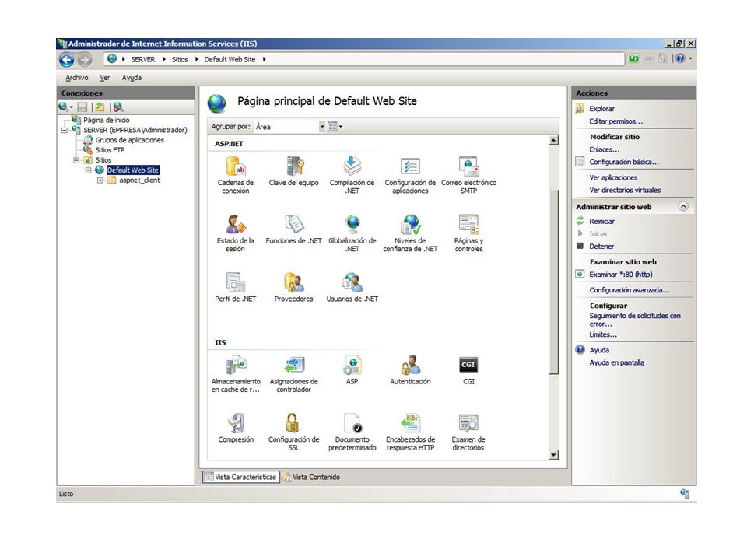Click SERVER in the address breadcrumb
This screenshot has height=560, width=747.
tap(143, 60)
